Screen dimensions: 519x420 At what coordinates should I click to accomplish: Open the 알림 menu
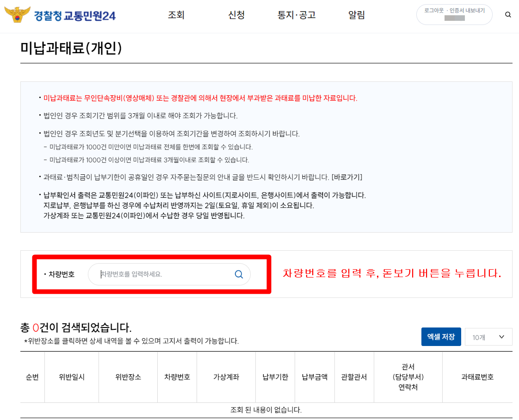tap(356, 15)
